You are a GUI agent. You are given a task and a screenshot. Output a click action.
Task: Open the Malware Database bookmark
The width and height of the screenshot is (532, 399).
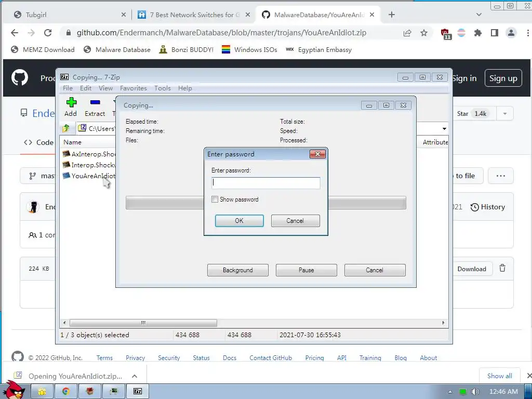click(x=117, y=49)
